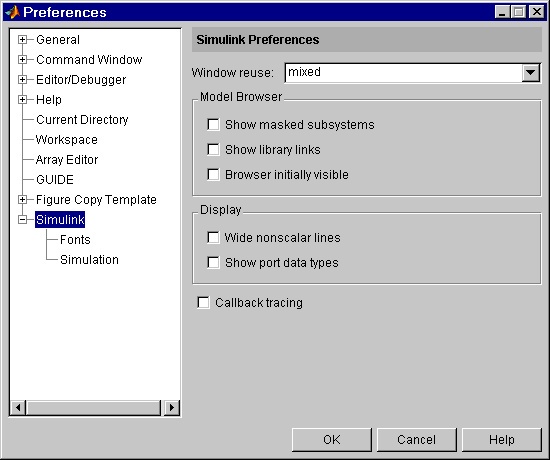The image size is (550, 460).
Task: Click the Cancel button
Action: pyautogui.click(x=417, y=440)
